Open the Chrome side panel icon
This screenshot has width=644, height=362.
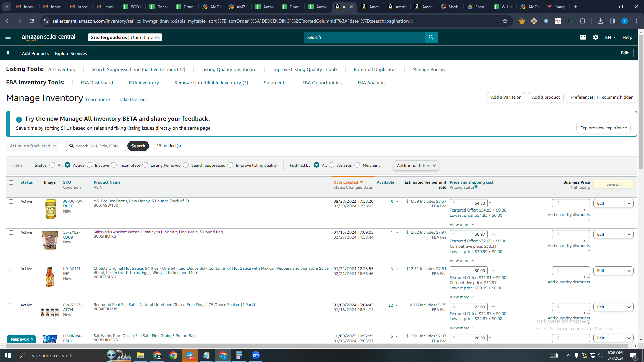click(612, 21)
